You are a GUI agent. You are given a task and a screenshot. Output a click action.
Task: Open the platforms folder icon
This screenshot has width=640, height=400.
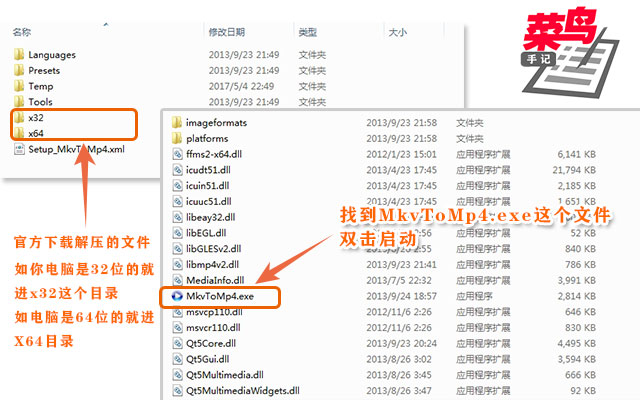(177, 138)
